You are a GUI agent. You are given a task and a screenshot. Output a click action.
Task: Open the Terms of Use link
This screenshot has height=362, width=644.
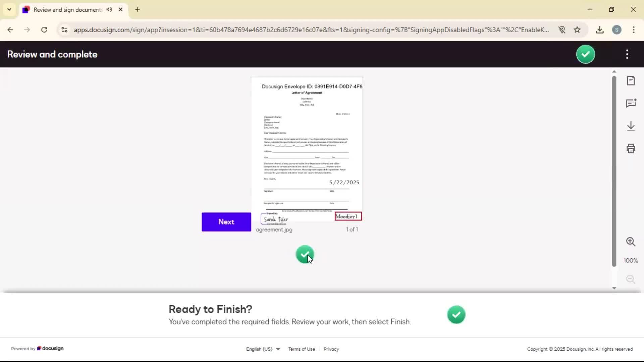(302, 349)
